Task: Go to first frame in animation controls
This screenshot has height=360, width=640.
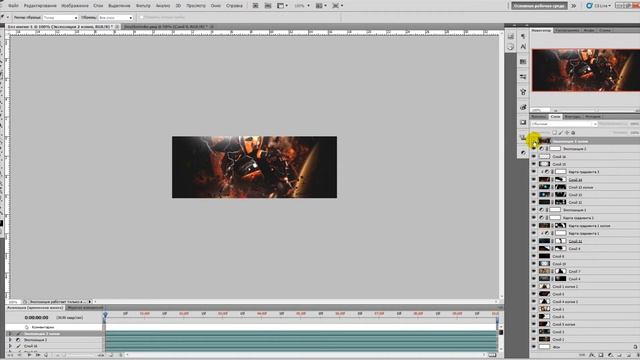Action: pos(11,355)
